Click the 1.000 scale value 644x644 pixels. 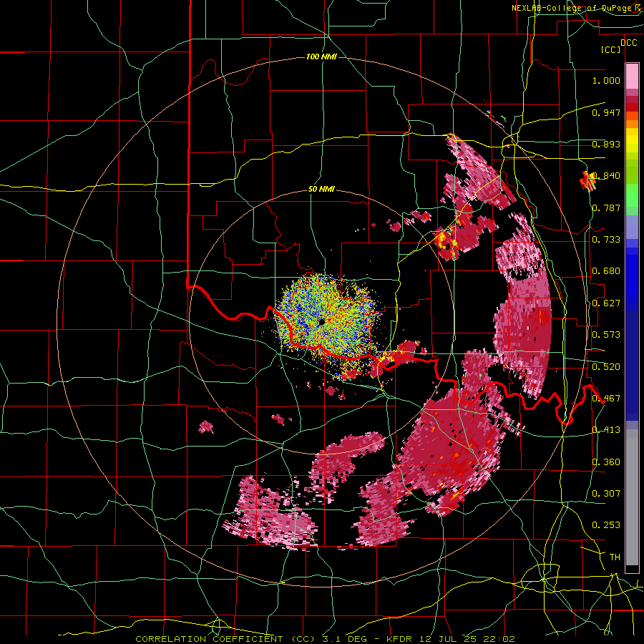pos(606,80)
